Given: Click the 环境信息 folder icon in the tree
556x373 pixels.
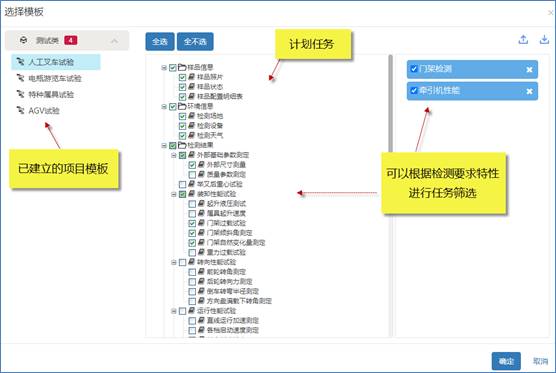Looking at the screenshot, I should click(x=182, y=106).
